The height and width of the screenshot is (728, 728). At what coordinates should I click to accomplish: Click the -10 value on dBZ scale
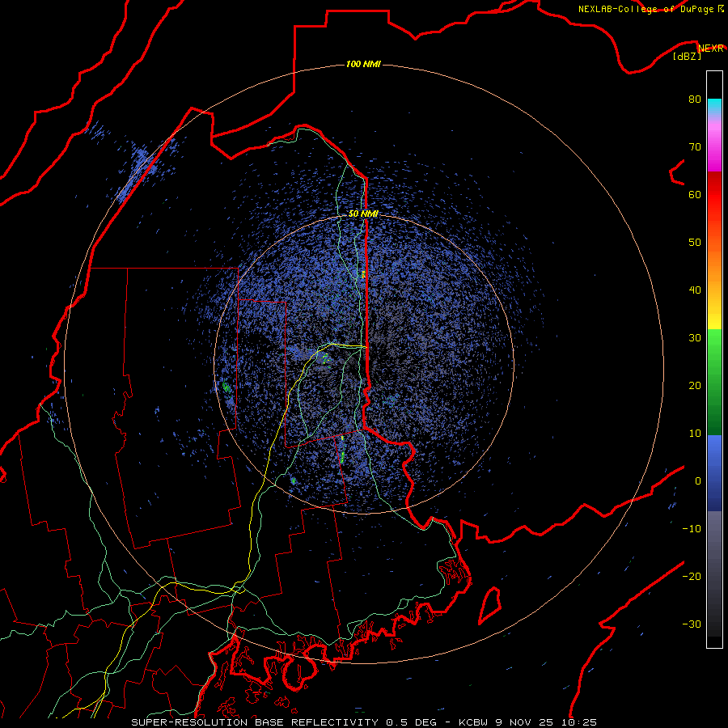pos(692,529)
